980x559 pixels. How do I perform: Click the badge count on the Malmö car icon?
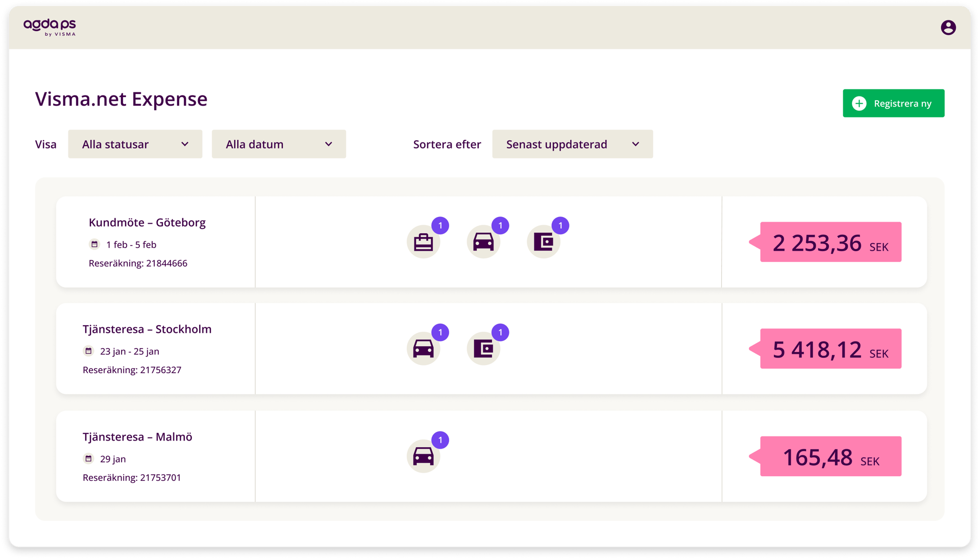pos(440,440)
